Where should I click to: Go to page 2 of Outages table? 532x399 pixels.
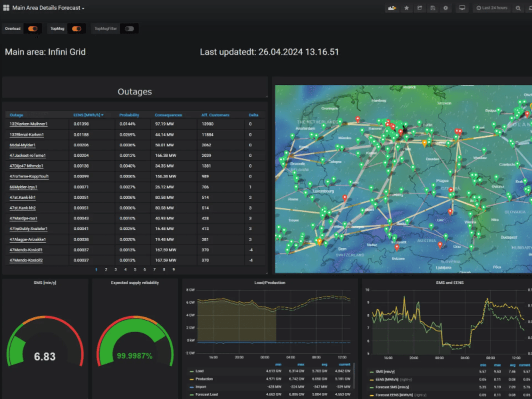(x=106, y=270)
